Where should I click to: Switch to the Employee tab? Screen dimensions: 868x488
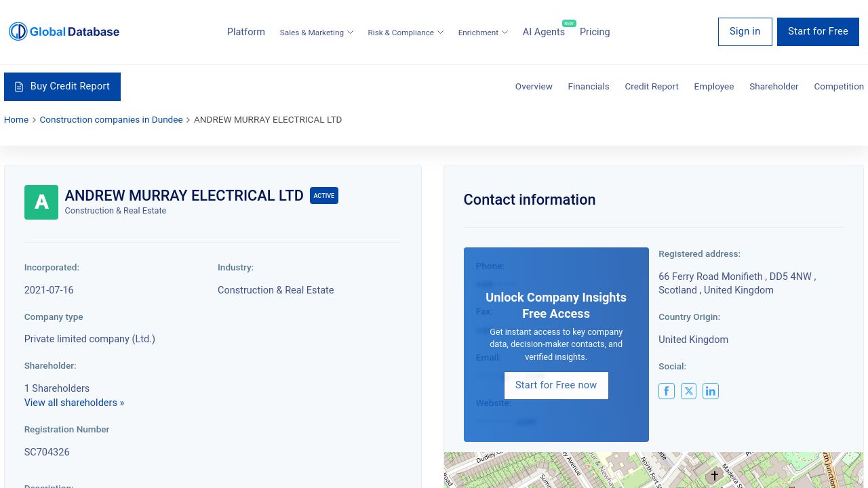click(x=714, y=87)
